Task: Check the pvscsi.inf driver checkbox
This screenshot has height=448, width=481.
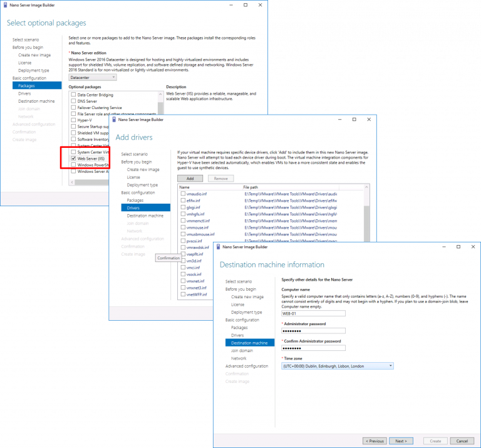Action: pos(183,241)
